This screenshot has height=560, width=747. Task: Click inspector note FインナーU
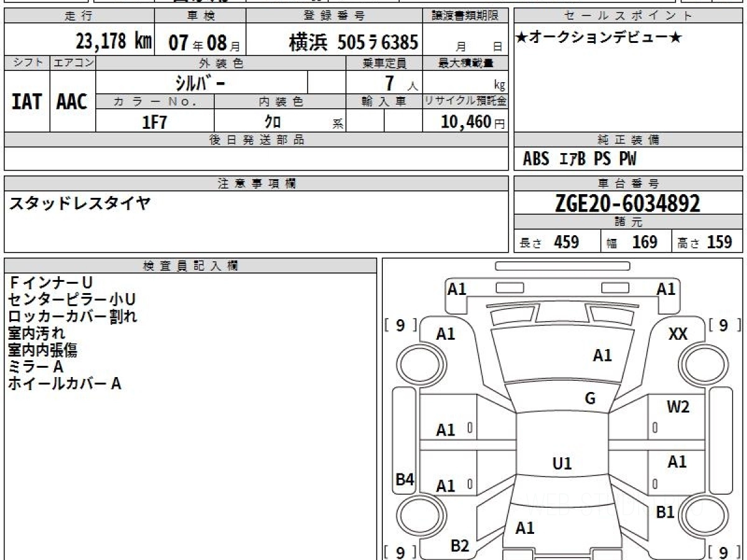coord(50,283)
